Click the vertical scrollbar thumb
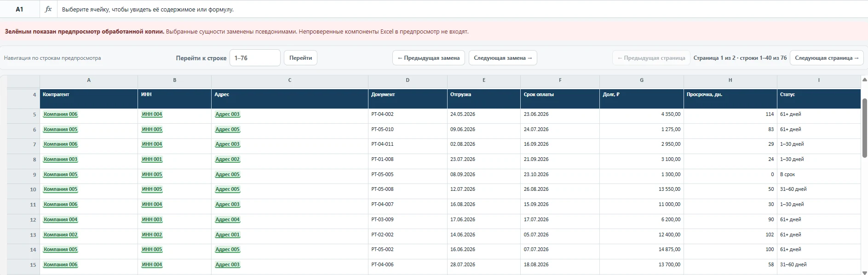Screen dimensions: 868x275 [x=864, y=128]
